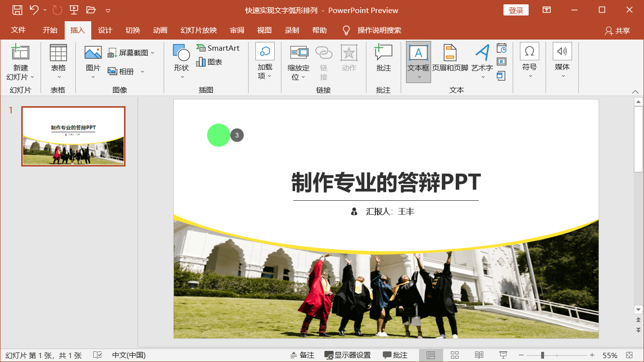
Task: Customize the quick access toolbar dropdown
Action: 108,10
